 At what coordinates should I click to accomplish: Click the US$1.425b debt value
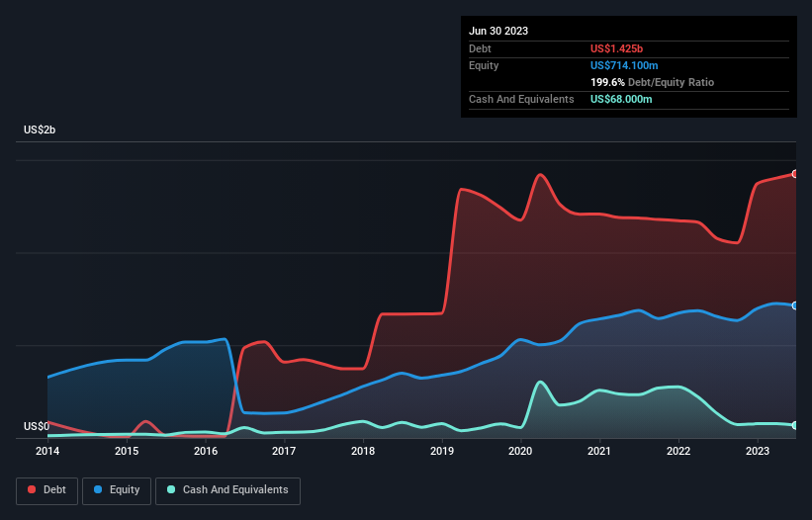pos(616,48)
